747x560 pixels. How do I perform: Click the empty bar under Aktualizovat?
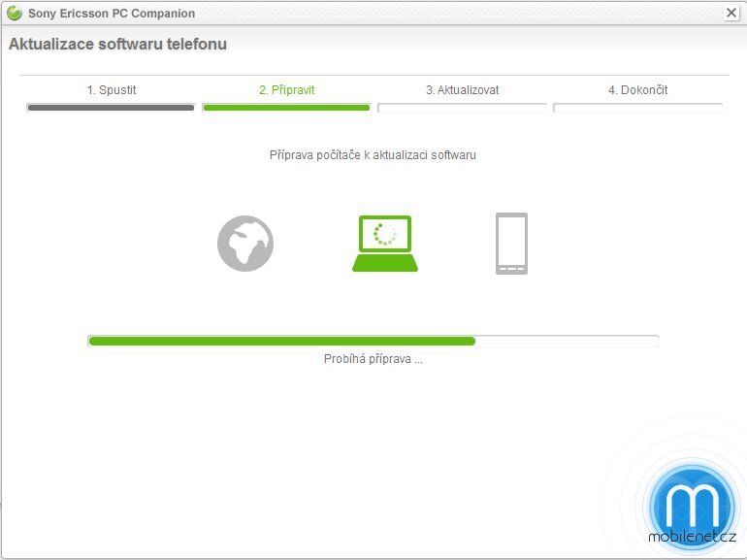coord(462,108)
